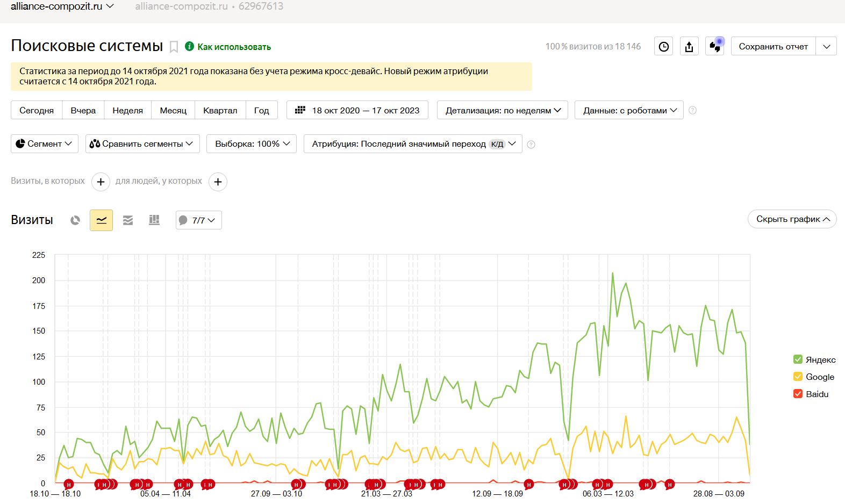Select the Вчера period tab

[x=83, y=110]
